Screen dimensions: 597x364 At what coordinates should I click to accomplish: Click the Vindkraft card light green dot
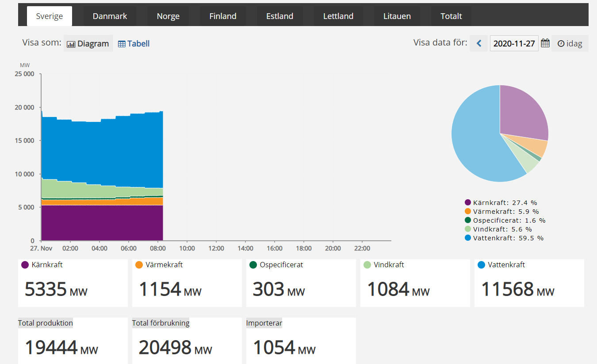click(x=367, y=265)
